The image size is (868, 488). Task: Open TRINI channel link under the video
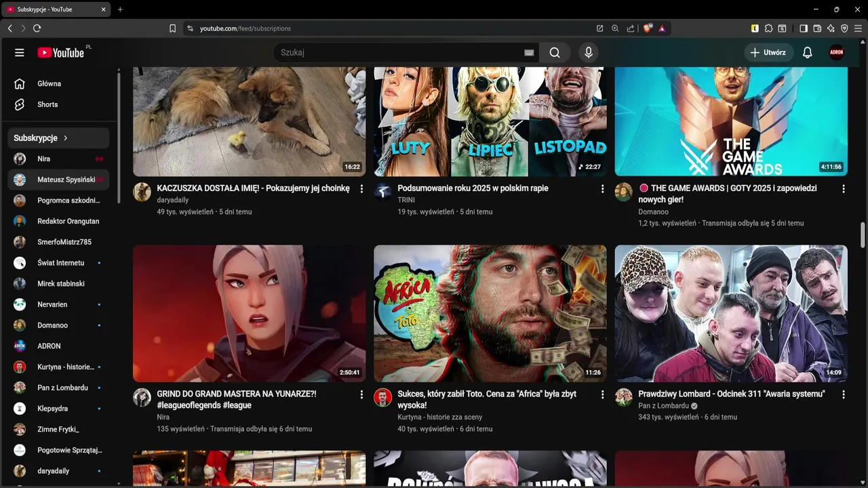pos(406,200)
